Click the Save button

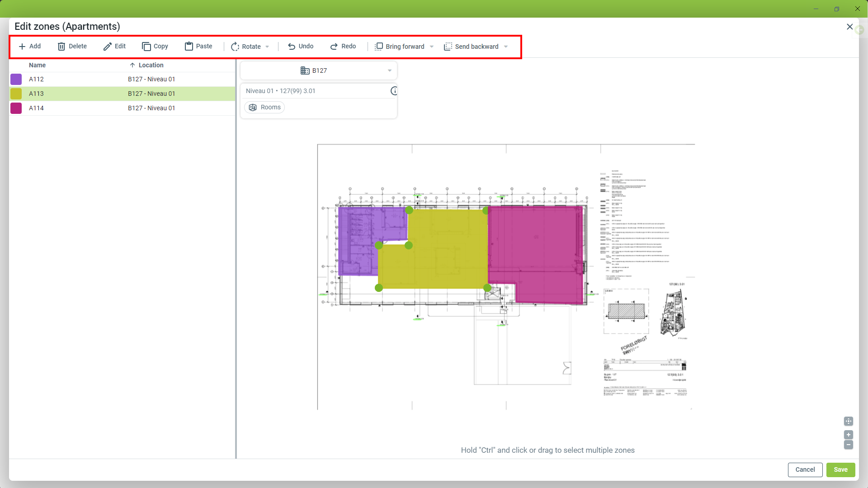pyautogui.click(x=840, y=470)
